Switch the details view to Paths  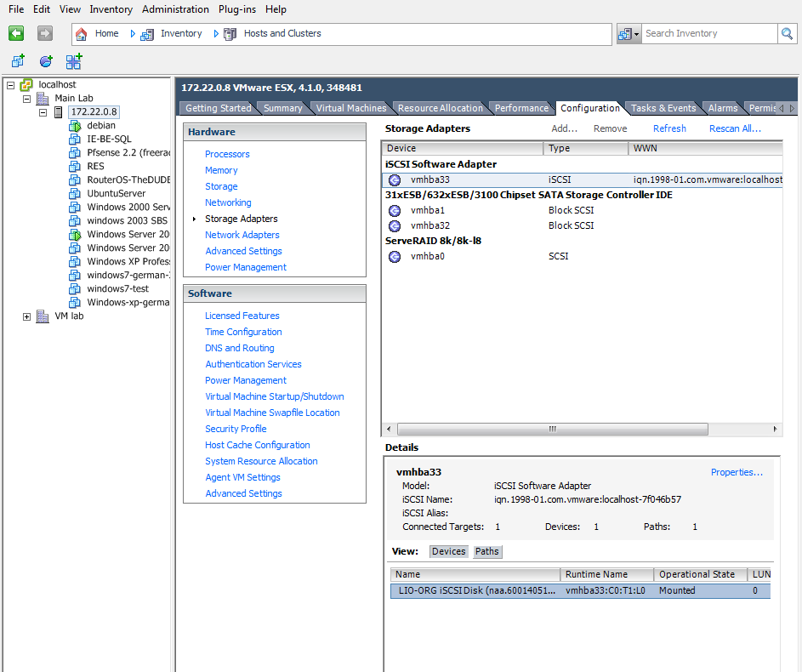486,551
